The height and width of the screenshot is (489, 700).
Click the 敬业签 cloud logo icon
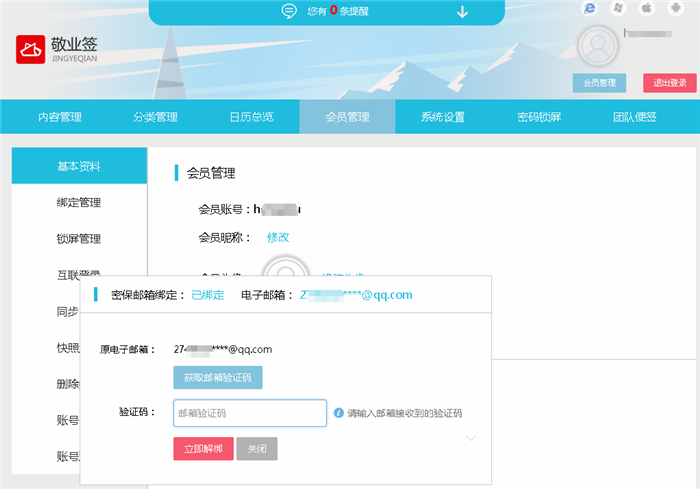(32, 50)
